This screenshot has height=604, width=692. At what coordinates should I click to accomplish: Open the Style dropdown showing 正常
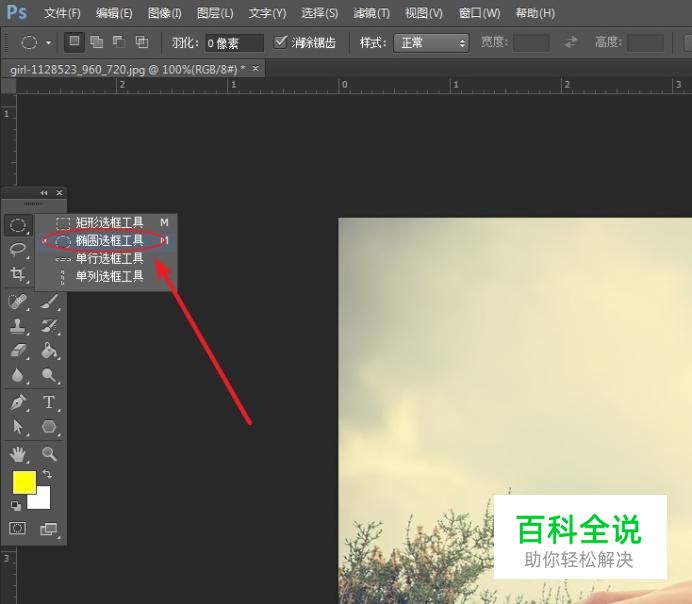(x=431, y=43)
